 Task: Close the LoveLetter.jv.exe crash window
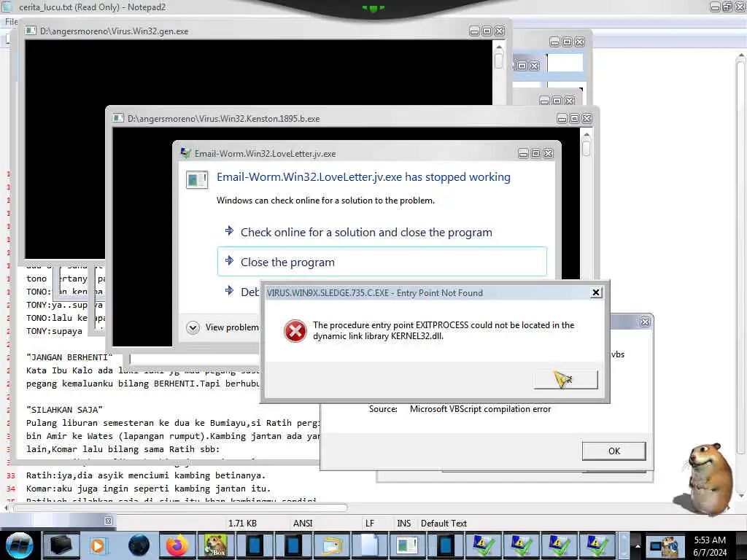pos(549,153)
